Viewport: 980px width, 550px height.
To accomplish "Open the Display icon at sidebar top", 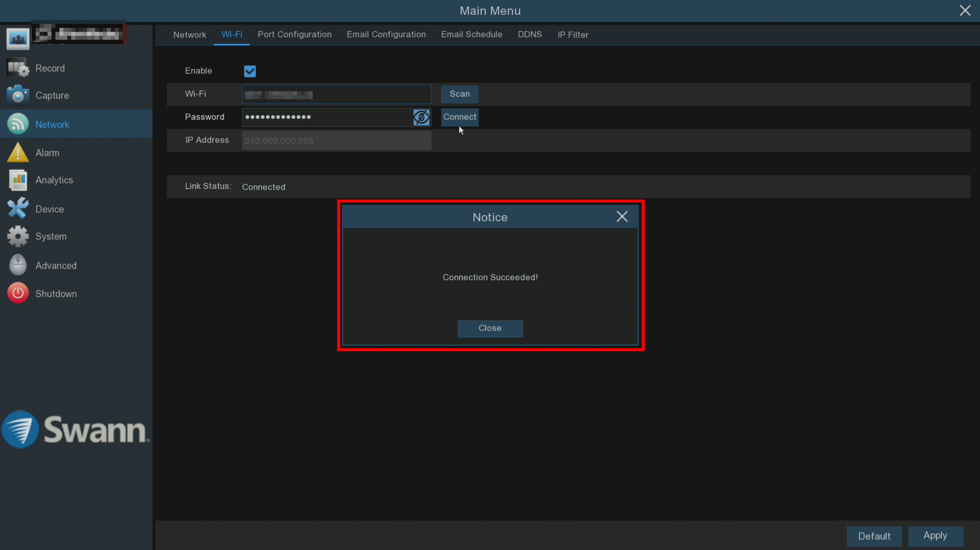I will point(18,38).
